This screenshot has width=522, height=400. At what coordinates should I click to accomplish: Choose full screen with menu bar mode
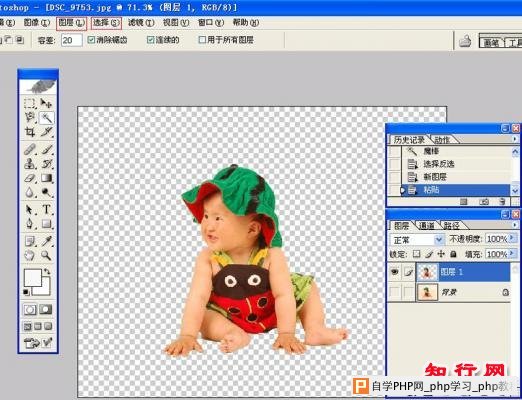[38, 326]
